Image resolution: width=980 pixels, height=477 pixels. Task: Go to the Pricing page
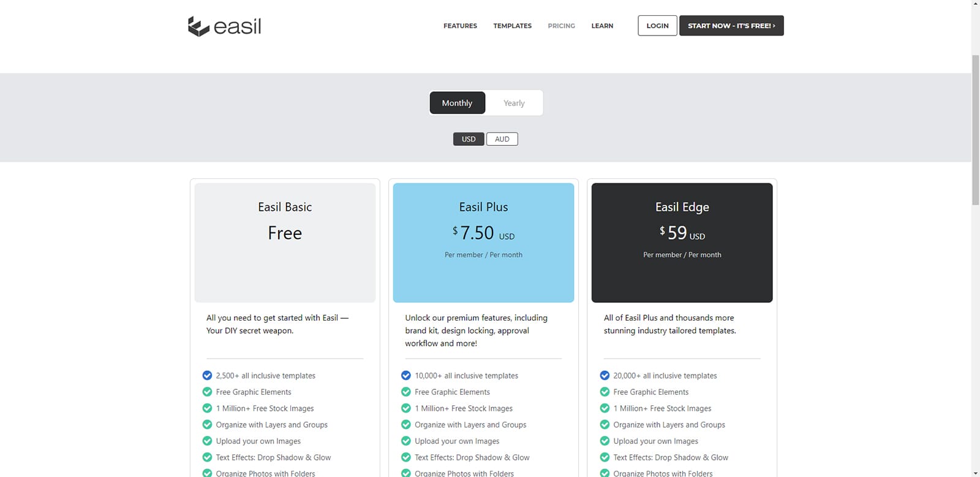(x=561, y=26)
